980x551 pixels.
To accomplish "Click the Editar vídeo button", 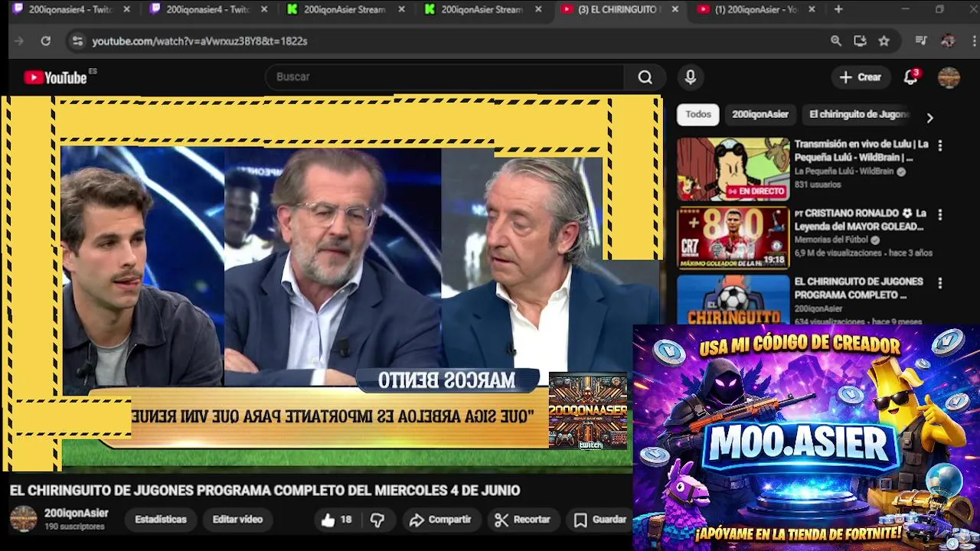I will [x=237, y=520].
